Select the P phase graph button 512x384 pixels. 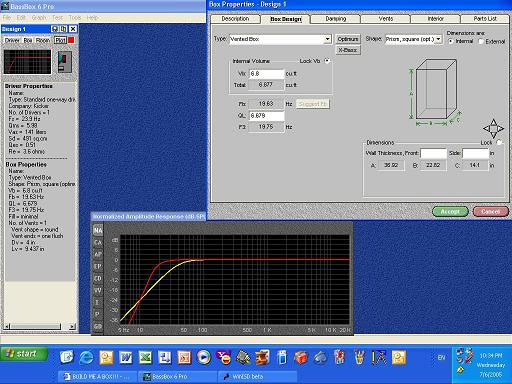(98, 314)
